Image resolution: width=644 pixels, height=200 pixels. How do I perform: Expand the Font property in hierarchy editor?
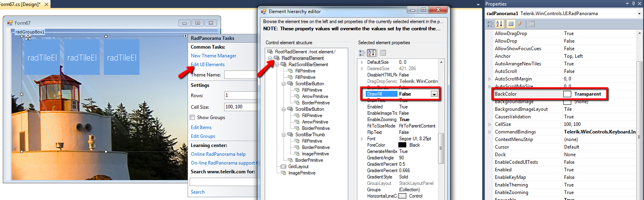coord(362,139)
